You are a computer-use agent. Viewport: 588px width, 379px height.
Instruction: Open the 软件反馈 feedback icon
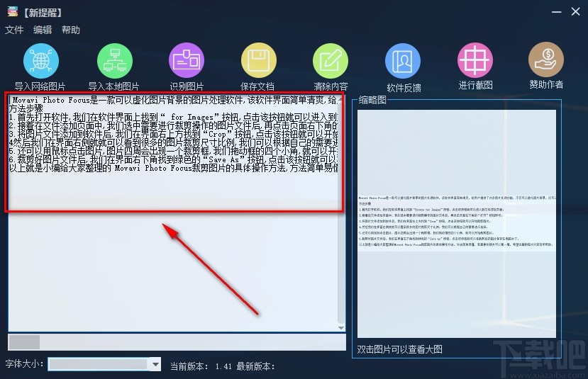(403, 61)
